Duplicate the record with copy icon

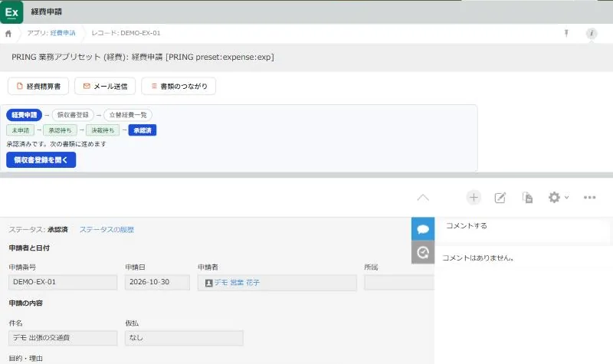[x=527, y=198]
